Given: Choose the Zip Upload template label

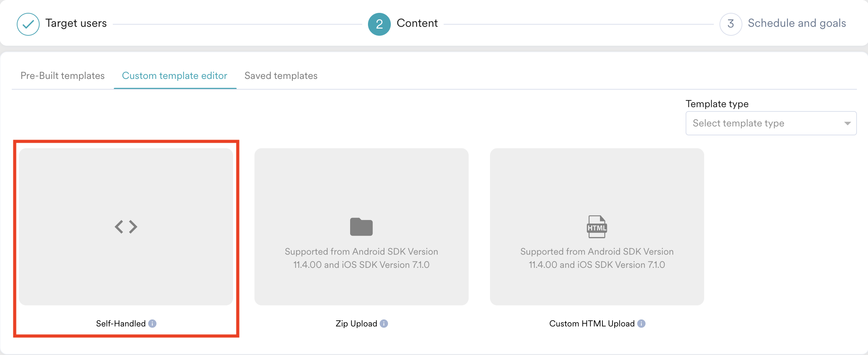Looking at the screenshot, I should point(356,324).
